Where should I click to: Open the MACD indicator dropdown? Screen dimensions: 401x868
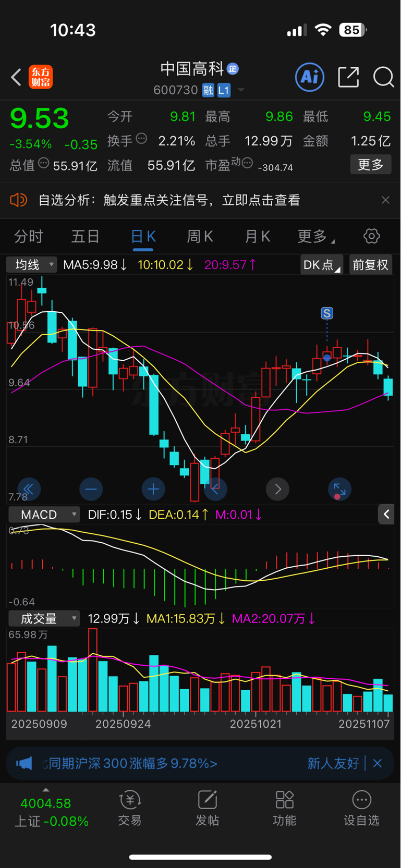(x=44, y=515)
